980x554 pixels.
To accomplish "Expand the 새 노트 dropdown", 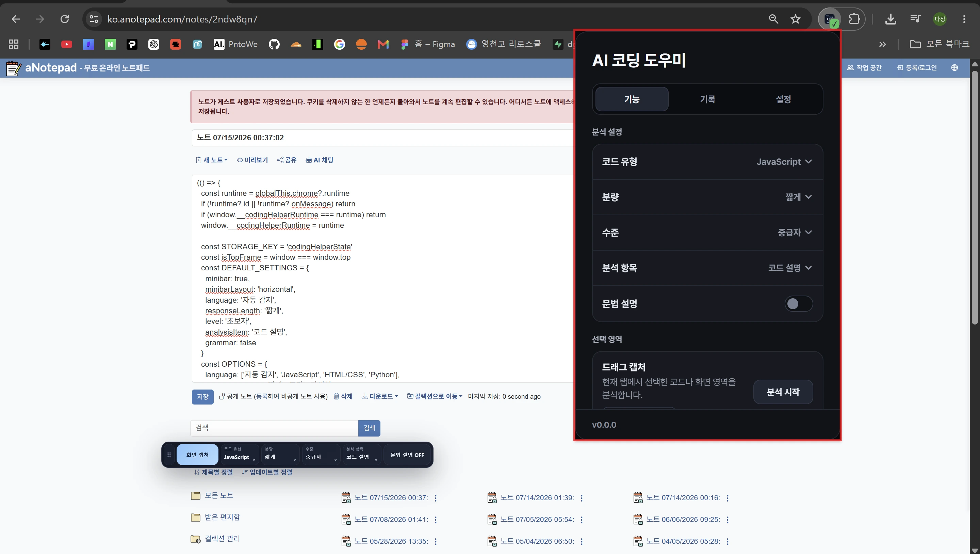I will 212,160.
